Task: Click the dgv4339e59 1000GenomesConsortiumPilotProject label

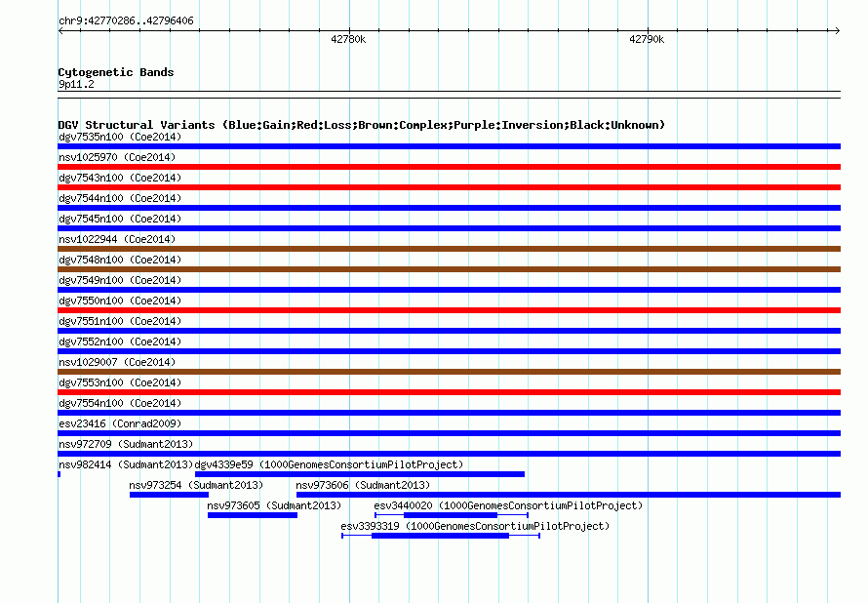Action: click(329, 464)
